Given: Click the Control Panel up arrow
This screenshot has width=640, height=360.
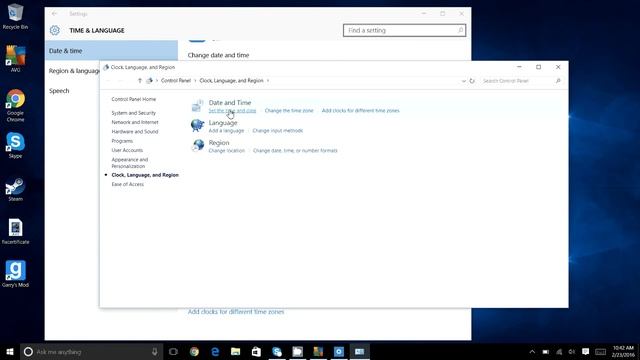Looking at the screenshot, I should click(140, 81).
